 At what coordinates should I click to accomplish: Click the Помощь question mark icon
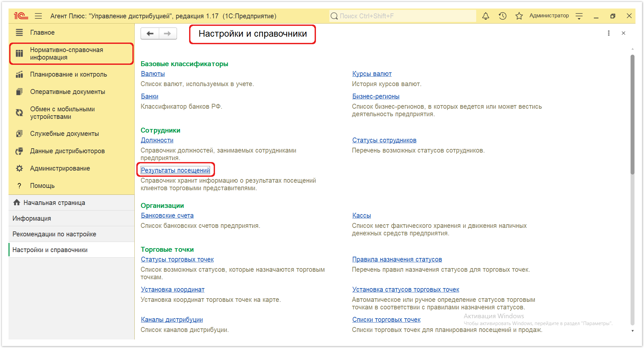point(19,186)
